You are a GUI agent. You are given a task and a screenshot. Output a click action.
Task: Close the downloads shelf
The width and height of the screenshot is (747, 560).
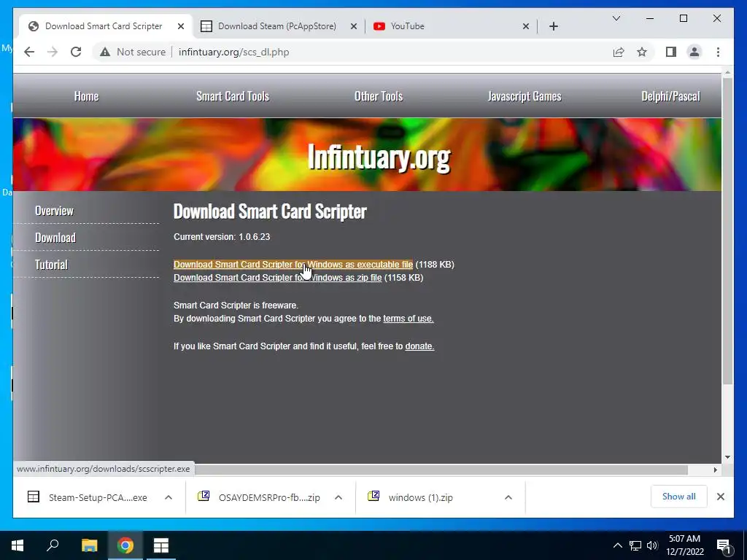(x=721, y=497)
